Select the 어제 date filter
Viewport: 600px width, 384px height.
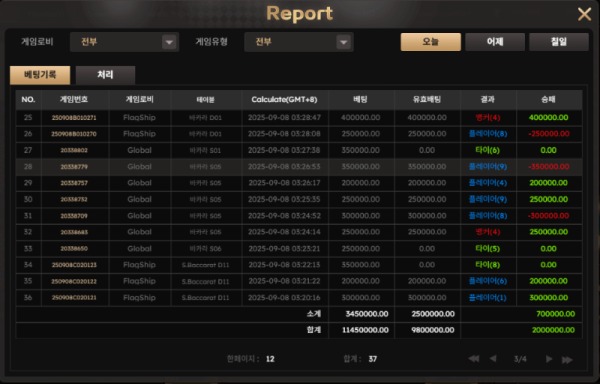(495, 42)
